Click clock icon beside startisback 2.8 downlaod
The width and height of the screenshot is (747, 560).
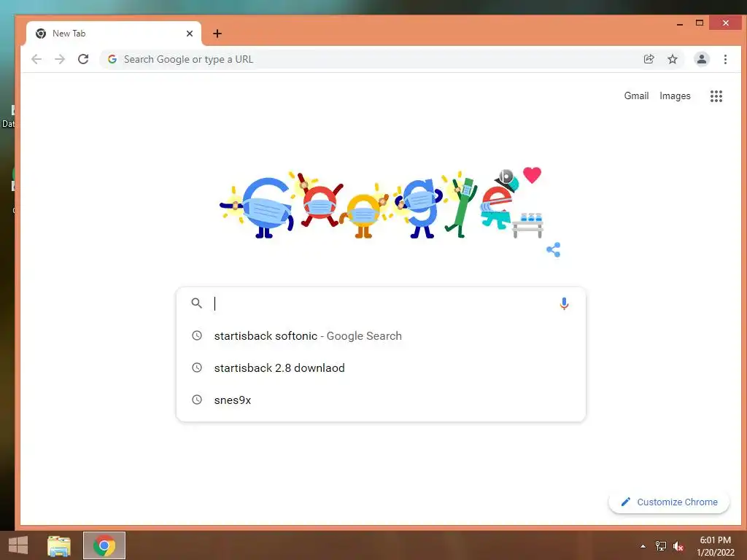point(197,367)
